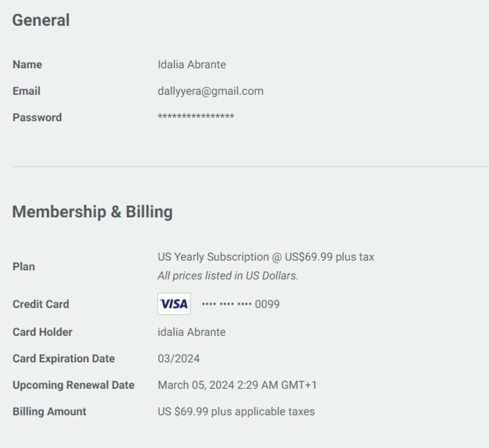Viewport: 489px width, 448px height.
Task: Click the VISA card logo icon
Action: point(174,303)
